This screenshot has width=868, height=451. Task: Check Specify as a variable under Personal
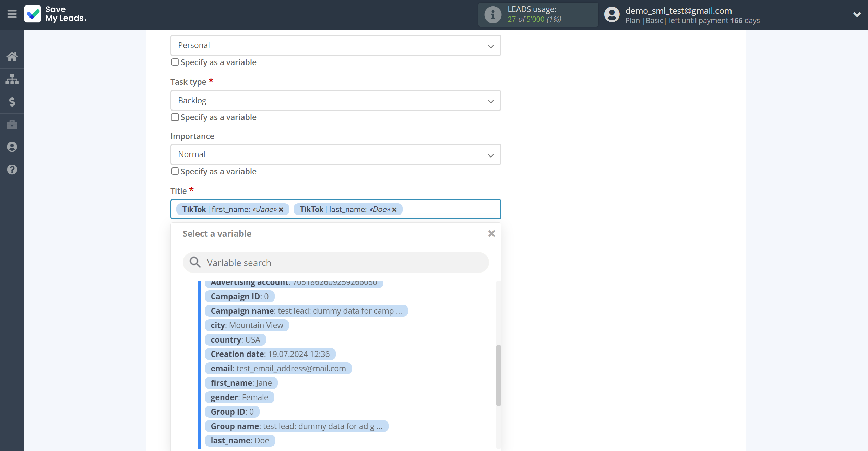tap(175, 62)
